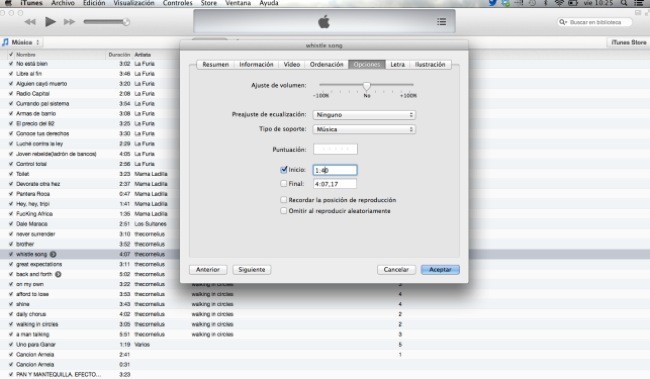Switch to the mini player icon
This screenshot has height=379, width=650.
(x=638, y=13)
